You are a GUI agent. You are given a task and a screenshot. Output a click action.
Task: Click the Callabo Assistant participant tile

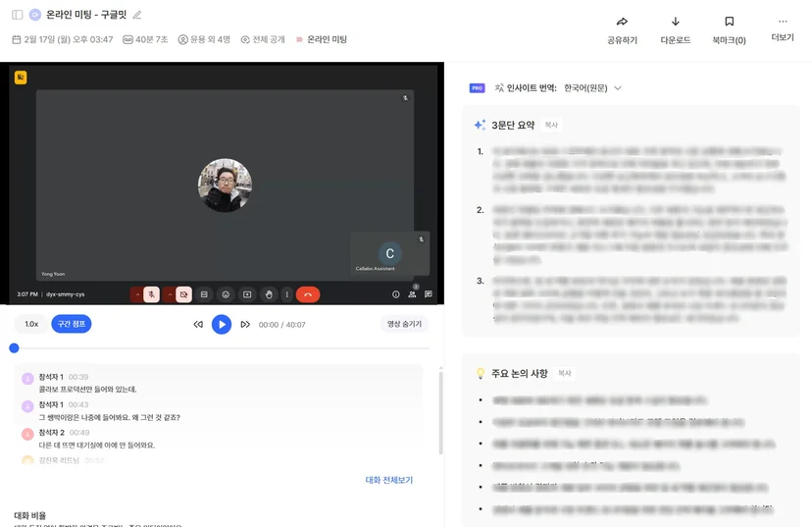point(389,253)
